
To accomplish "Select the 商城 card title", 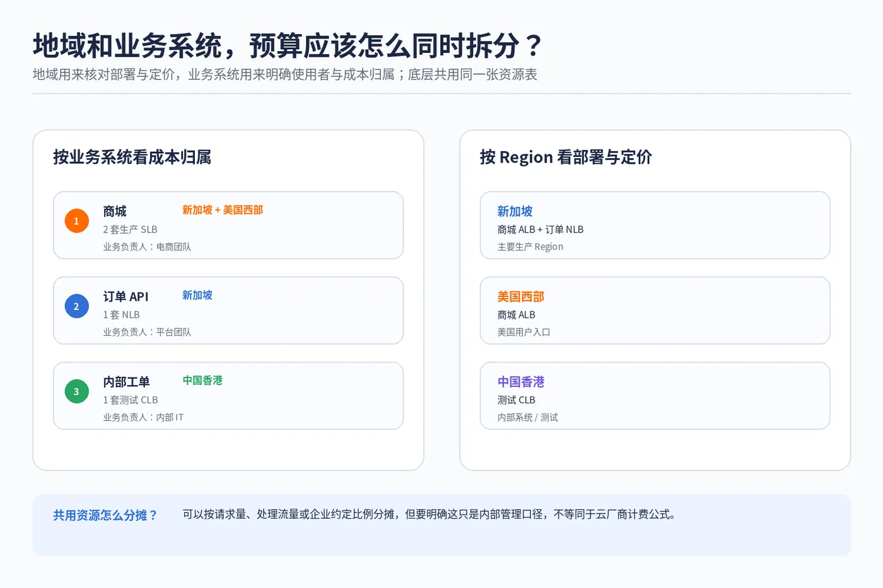I will [115, 211].
